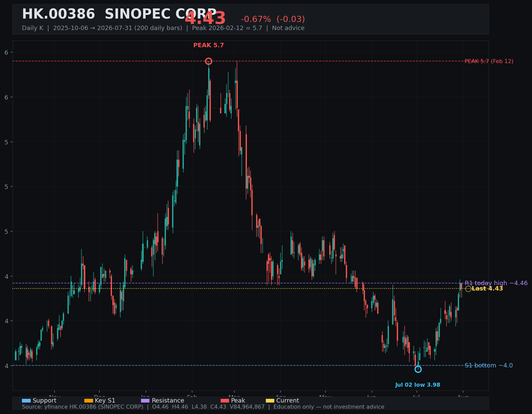Select the yellow Current legend swatch
This screenshot has width=532, height=414.
pos(270,401)
